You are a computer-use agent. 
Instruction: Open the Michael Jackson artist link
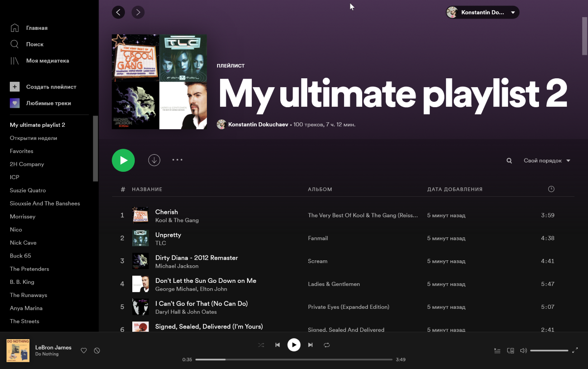(x=177, y=266)
